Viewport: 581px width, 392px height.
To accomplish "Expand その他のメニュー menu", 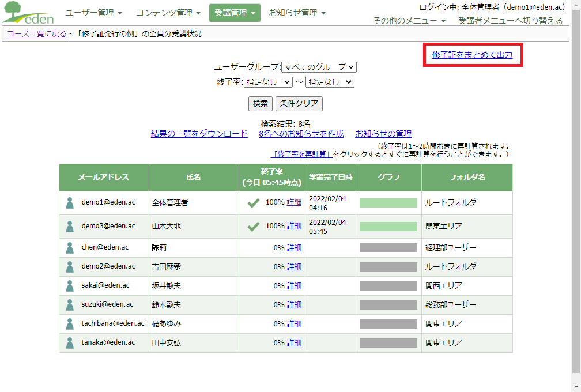I will point(409,21).
